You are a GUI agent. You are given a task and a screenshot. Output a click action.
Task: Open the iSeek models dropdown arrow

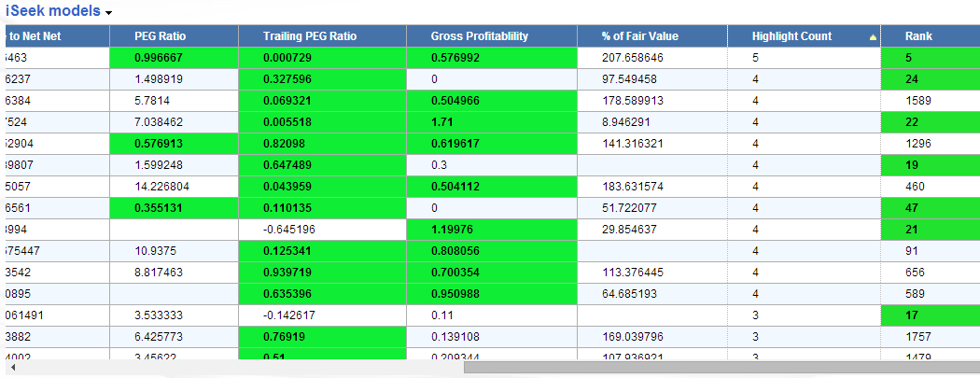pos(109,13)
